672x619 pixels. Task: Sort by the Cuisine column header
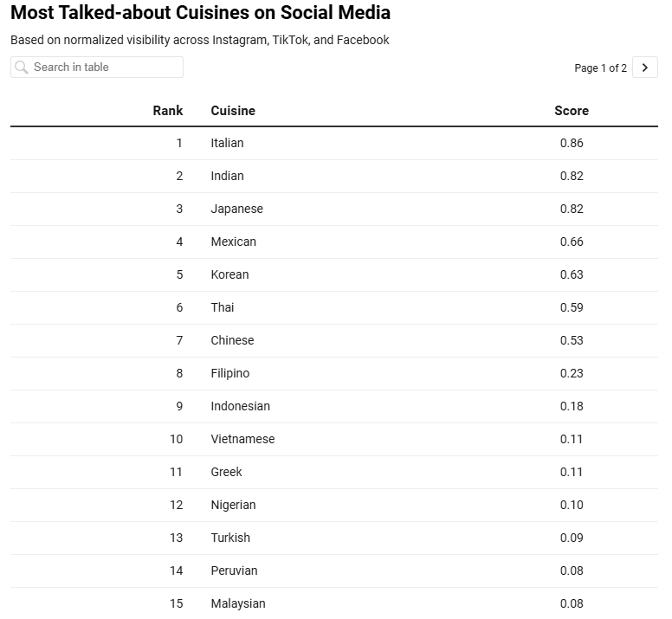point(233,111)
